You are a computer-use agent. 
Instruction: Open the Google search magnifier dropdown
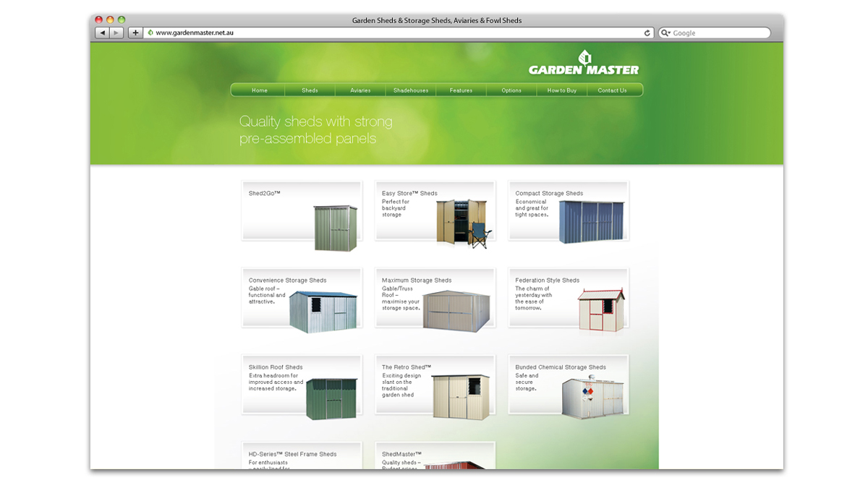665,33
